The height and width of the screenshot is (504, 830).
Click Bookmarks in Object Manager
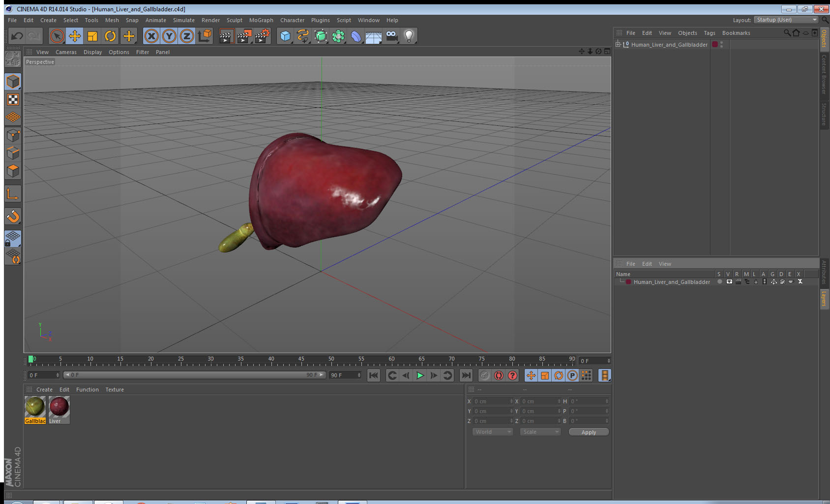(x=736, y=33)
